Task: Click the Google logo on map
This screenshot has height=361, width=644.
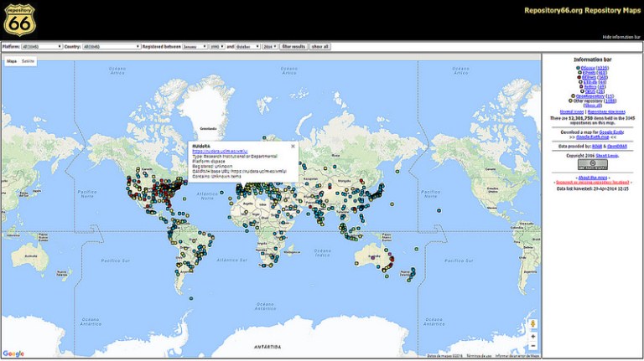Action: coord(13,353)
